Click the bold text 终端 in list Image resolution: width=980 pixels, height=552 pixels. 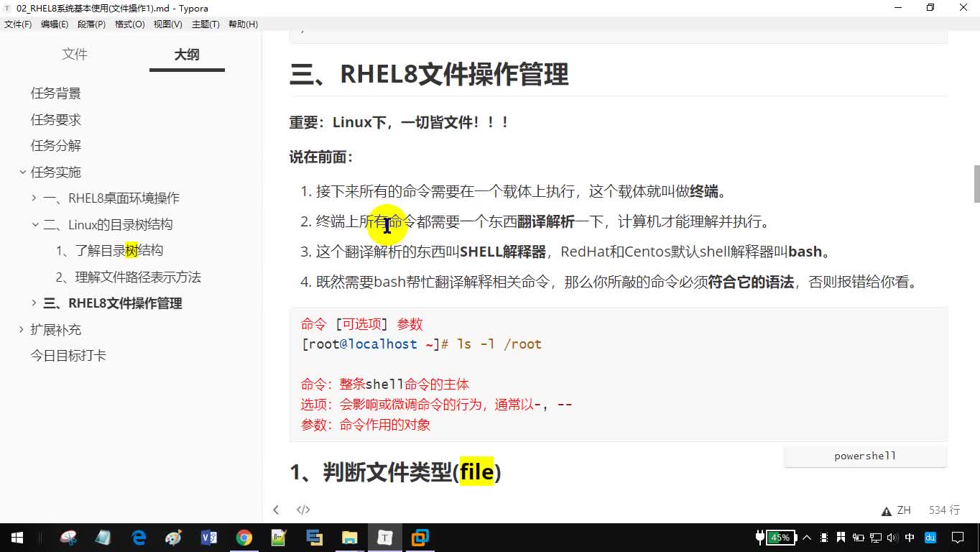pos(704,192)
